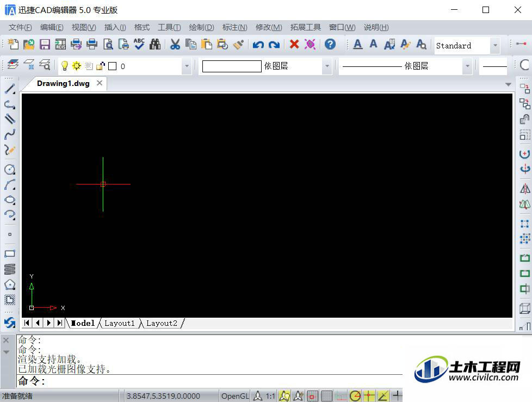
Task: Expand command window options arrow
Action: pos(6,352)
